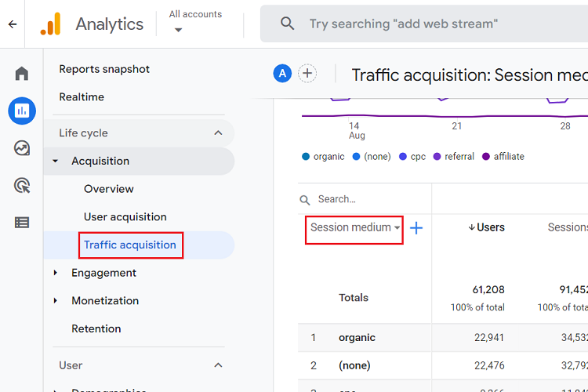Open Reports via sidebar chart icon

22,111
